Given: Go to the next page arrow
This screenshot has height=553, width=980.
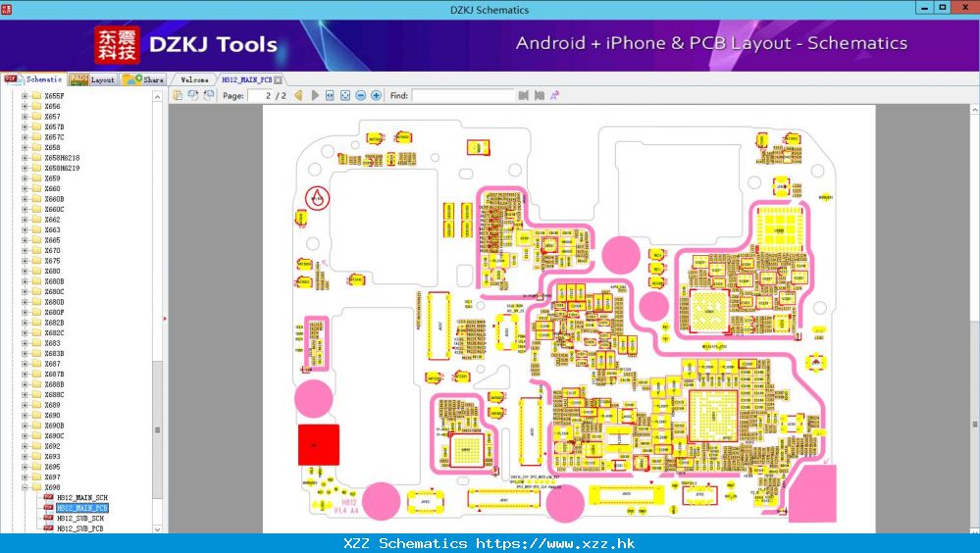Looking at the screenshot, I should 315,95.
